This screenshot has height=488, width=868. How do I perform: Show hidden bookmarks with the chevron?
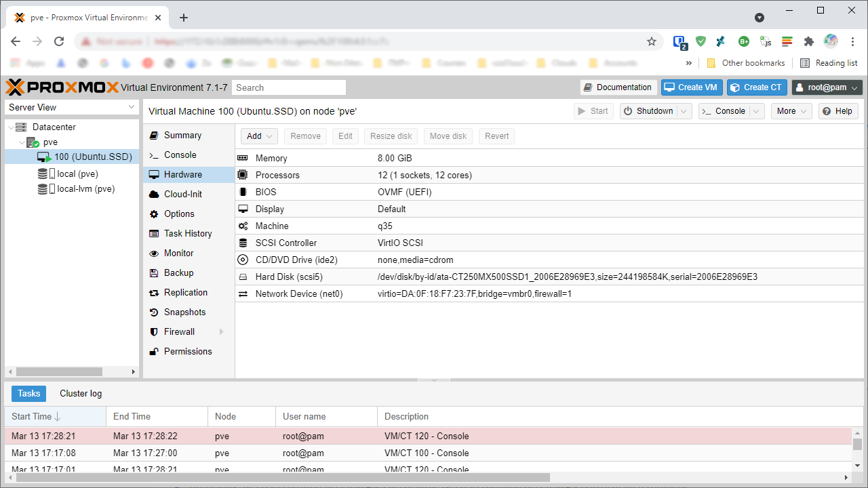[x=689, y=63]
